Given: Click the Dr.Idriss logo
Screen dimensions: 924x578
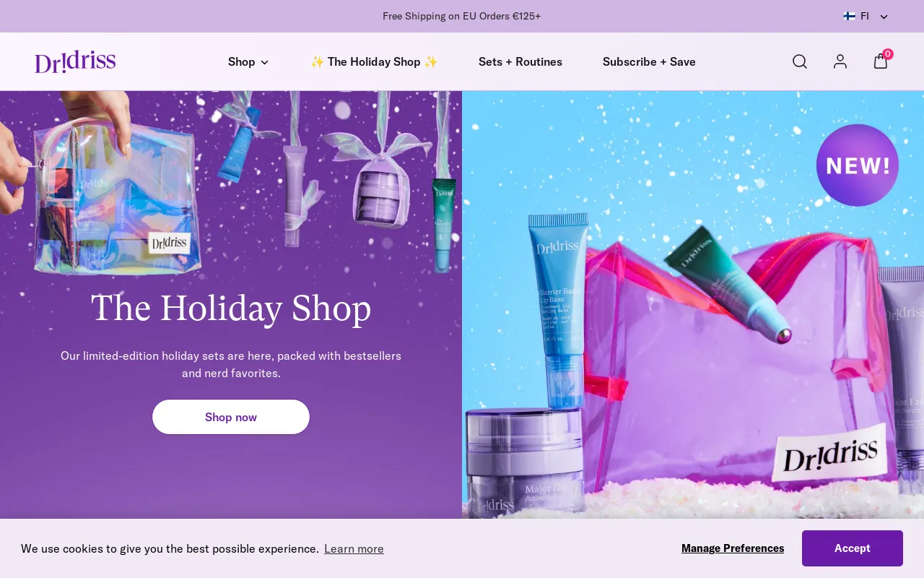Looking at the screenshot, I should 75,61.
